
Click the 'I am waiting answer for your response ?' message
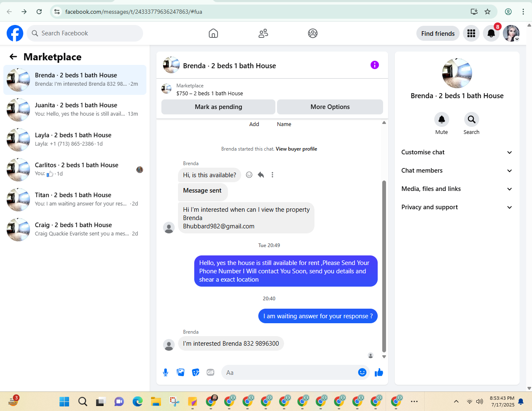pos(318,316)
